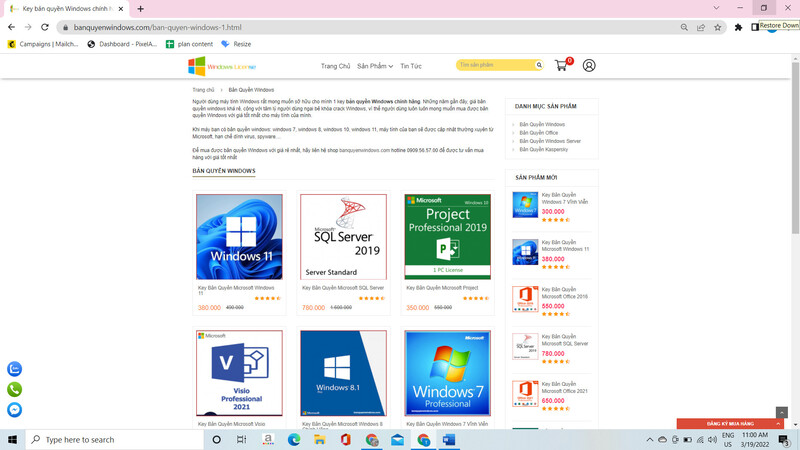Open the Windows Start menu
Screen dimensions: 800x450
pyautogui.click(x=12, y=439)
